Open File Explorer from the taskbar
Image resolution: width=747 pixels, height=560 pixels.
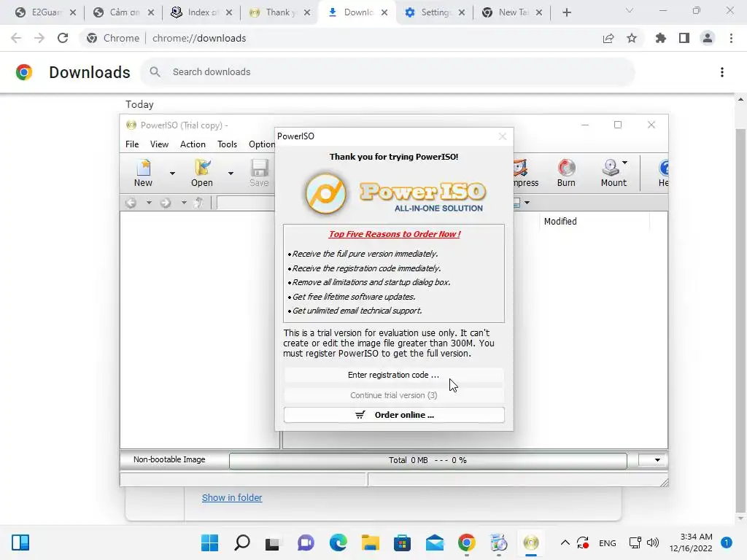point(370,542)
